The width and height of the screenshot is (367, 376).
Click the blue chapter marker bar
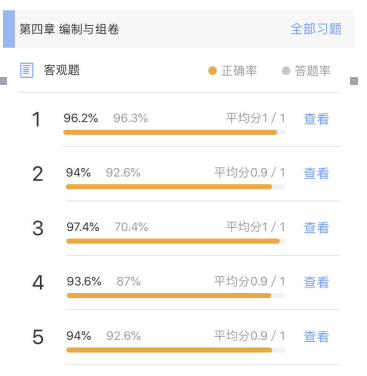coord(9,29)
